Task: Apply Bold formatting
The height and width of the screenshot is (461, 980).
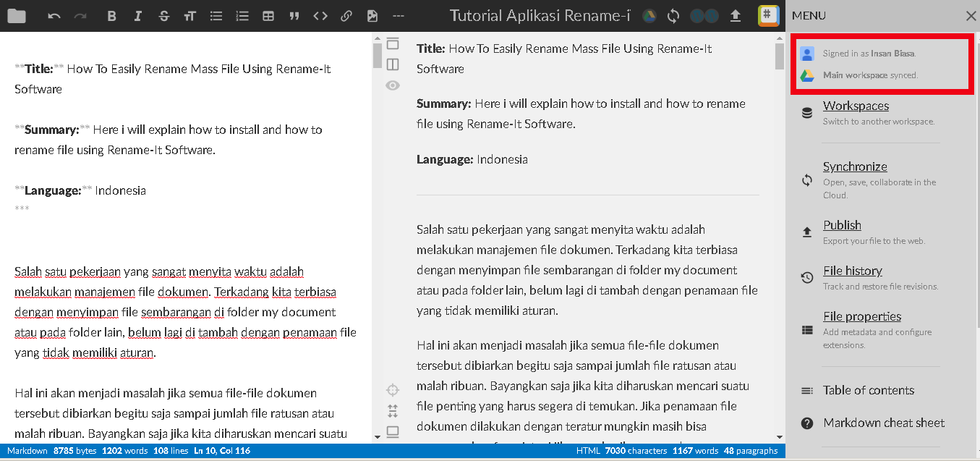Action: (x=111, y=16)
